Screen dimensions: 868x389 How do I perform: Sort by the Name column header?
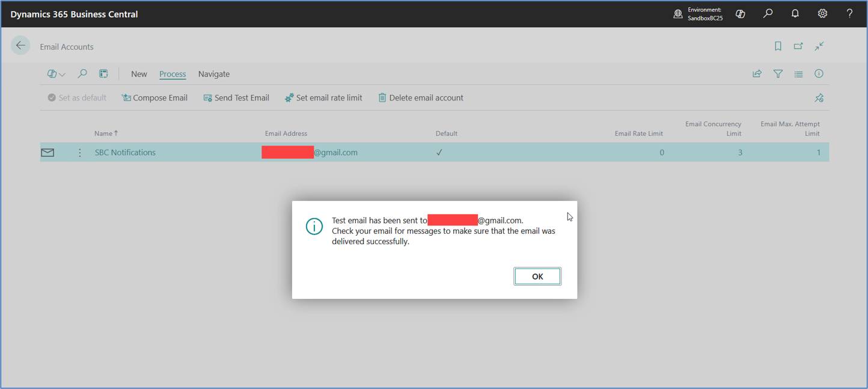click(106, 133)
